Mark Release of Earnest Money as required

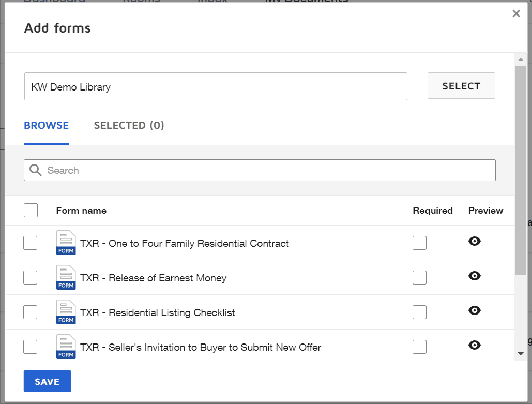click(x=419, y=277)
